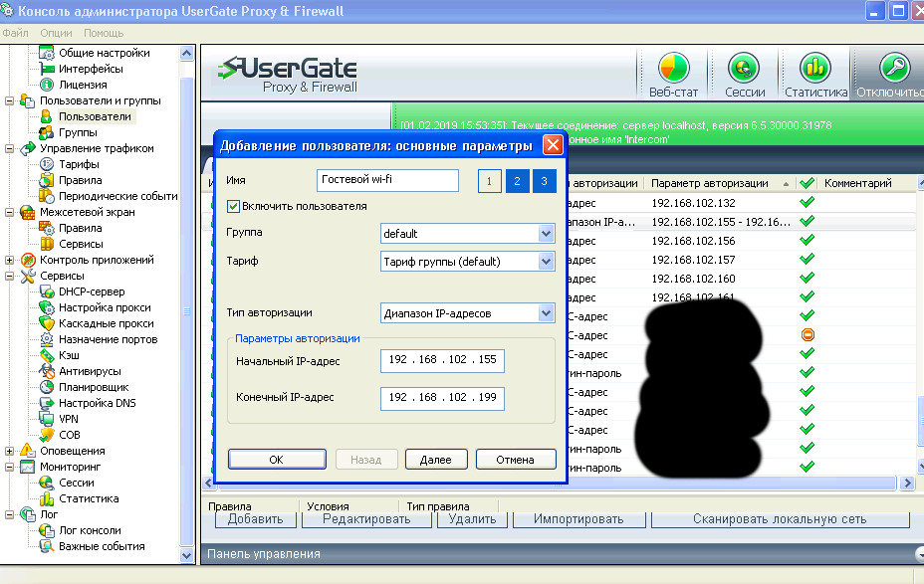The width and height of the screenshot is (924, 584).
Task: Sort by Параметр авторизации column header
Action: [720, 183]
